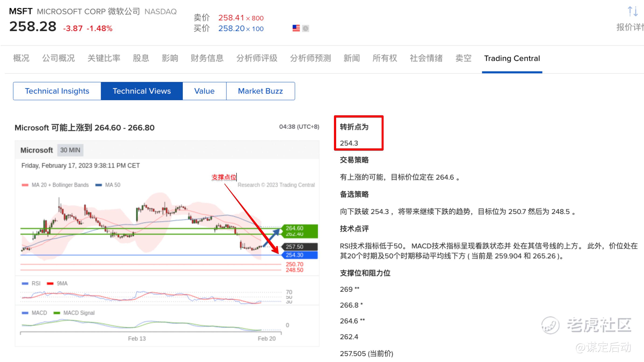Click the resistance level 269 **
Screen dimensions: 644x362
tap(350, 289)
